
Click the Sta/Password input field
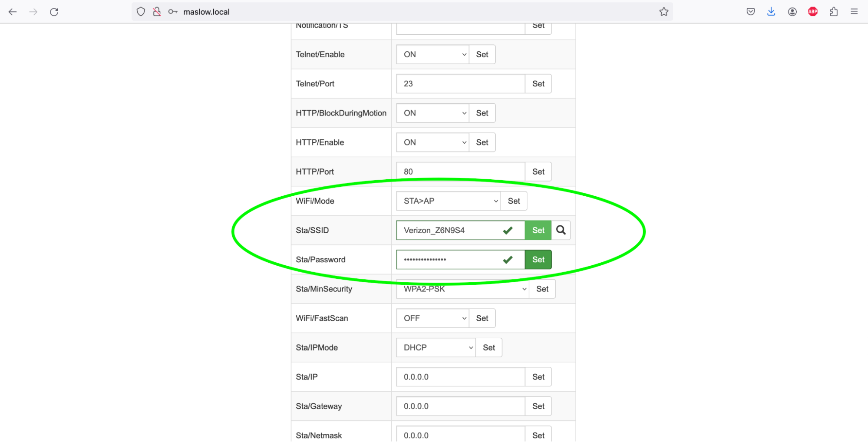tap(461, 260)
